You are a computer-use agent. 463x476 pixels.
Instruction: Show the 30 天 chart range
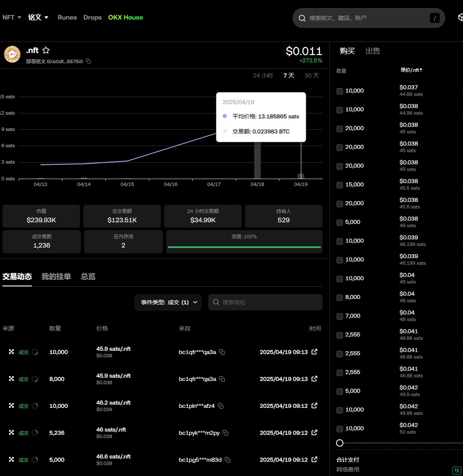(x=312, y=75)
